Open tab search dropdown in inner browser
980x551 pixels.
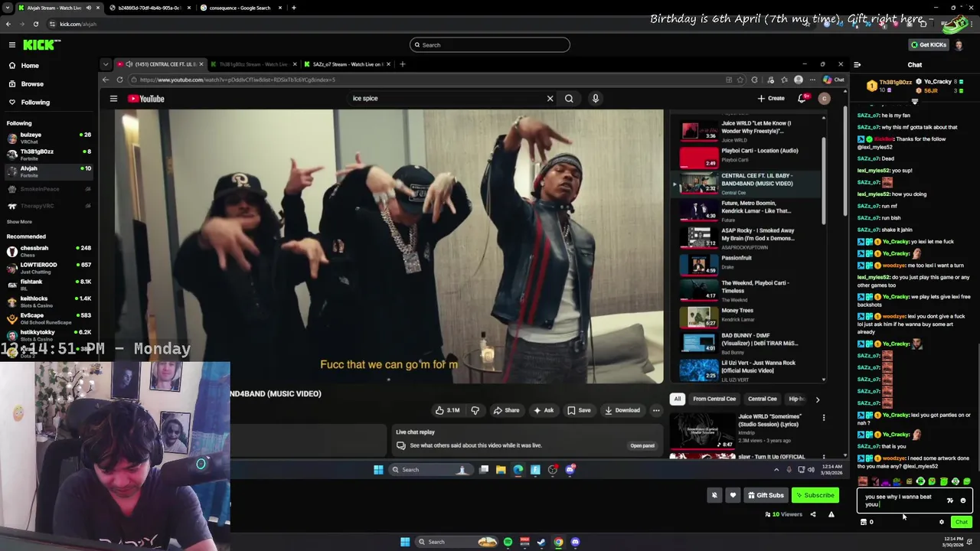106,64
